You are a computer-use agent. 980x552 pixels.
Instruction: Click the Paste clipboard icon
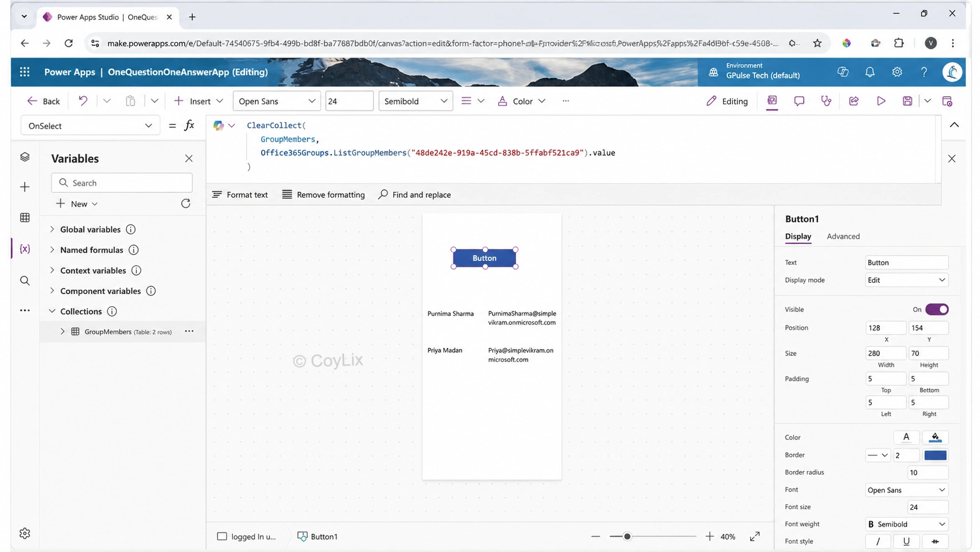click(130, 101)
